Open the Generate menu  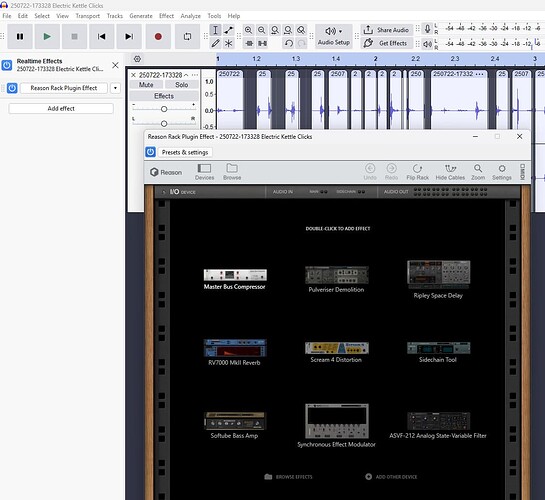click(141, 16)
